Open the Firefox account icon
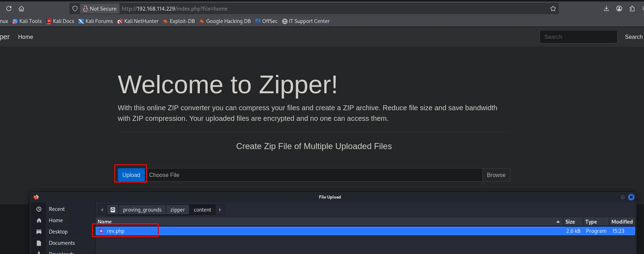The height and width of the screenshot is (254, 644). click(619, 8)
